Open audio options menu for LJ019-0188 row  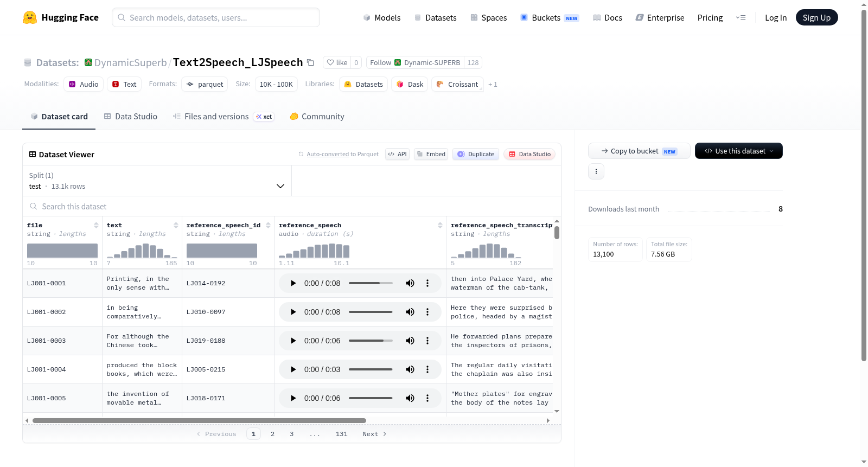pyautogui.click(x=427, y=341)
